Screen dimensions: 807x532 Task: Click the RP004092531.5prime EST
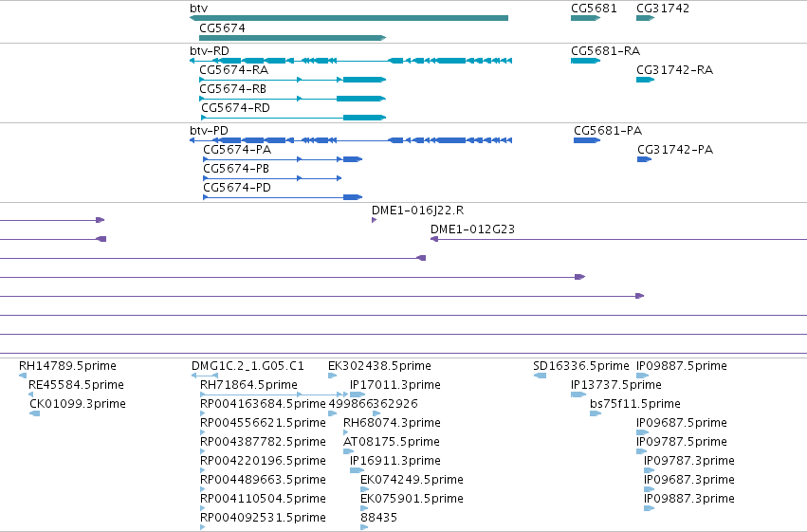click(203, 527)
